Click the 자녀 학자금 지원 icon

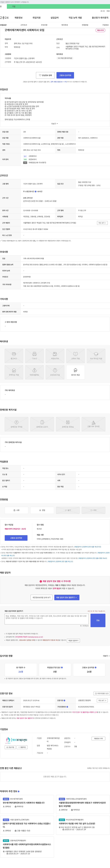click(x=96, y=356)
